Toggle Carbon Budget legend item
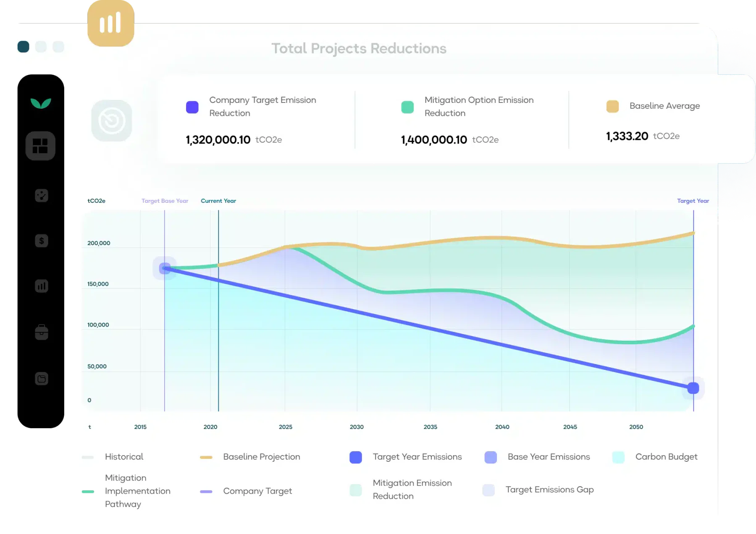Screen dimensions: 756x534 tap(655, 457)
